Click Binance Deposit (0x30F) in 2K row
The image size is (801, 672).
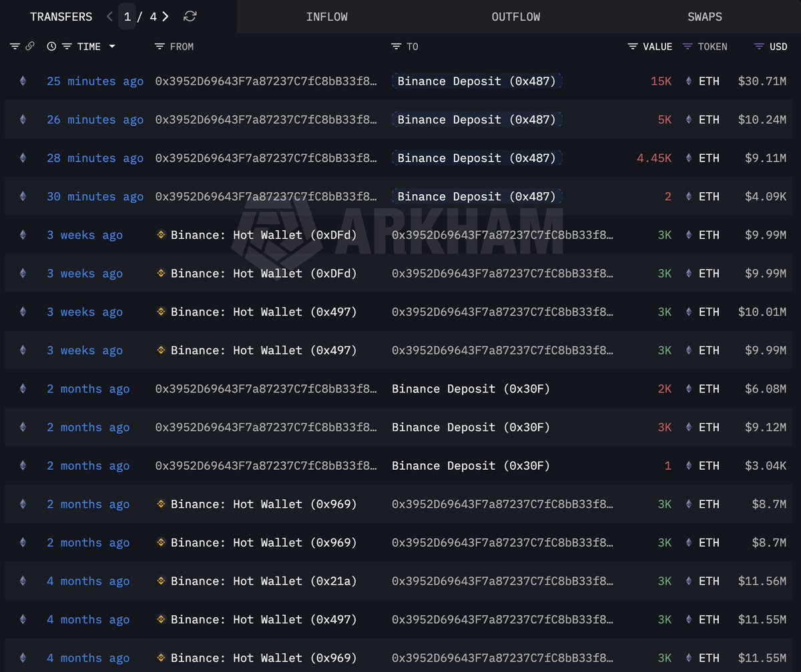[x=471, y=389]
